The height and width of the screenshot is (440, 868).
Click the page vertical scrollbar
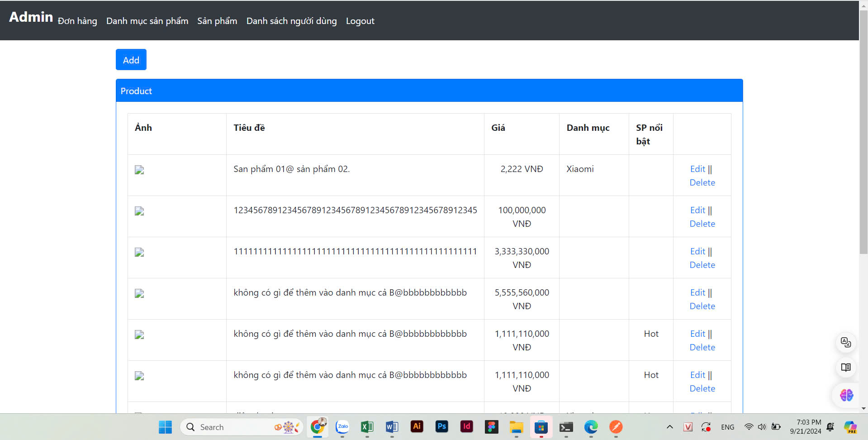coord(863,136)
